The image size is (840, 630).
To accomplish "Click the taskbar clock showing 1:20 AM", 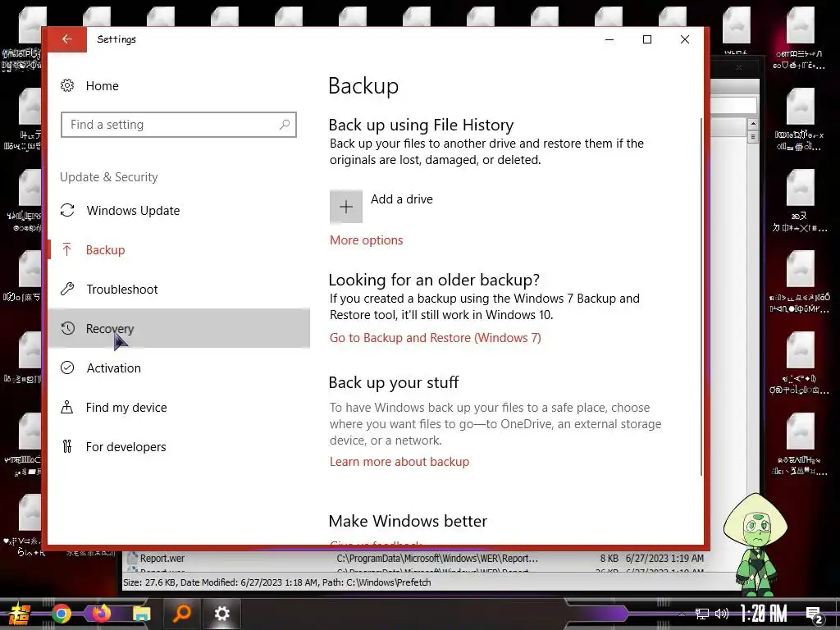I will click(x=764, y=614).
